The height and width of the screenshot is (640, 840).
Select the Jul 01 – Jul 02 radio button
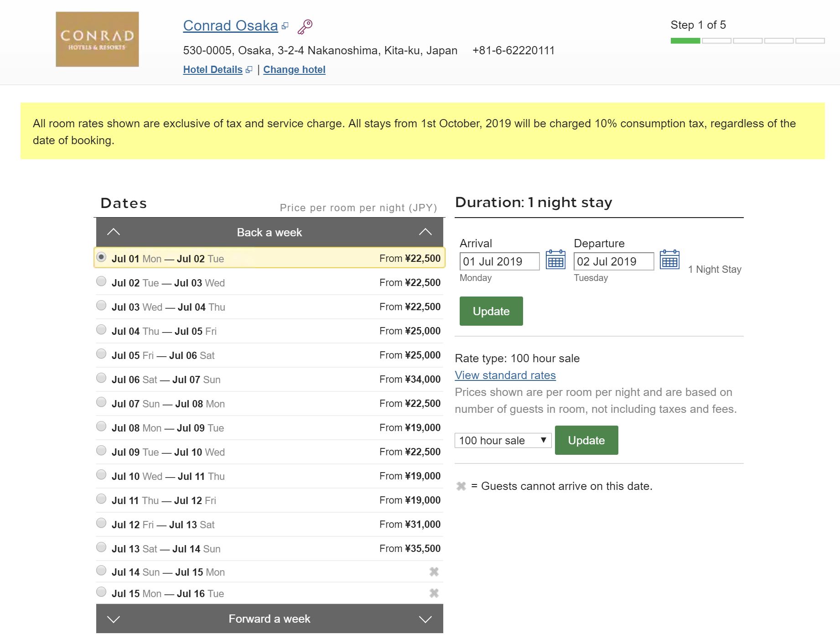[101, 257]
